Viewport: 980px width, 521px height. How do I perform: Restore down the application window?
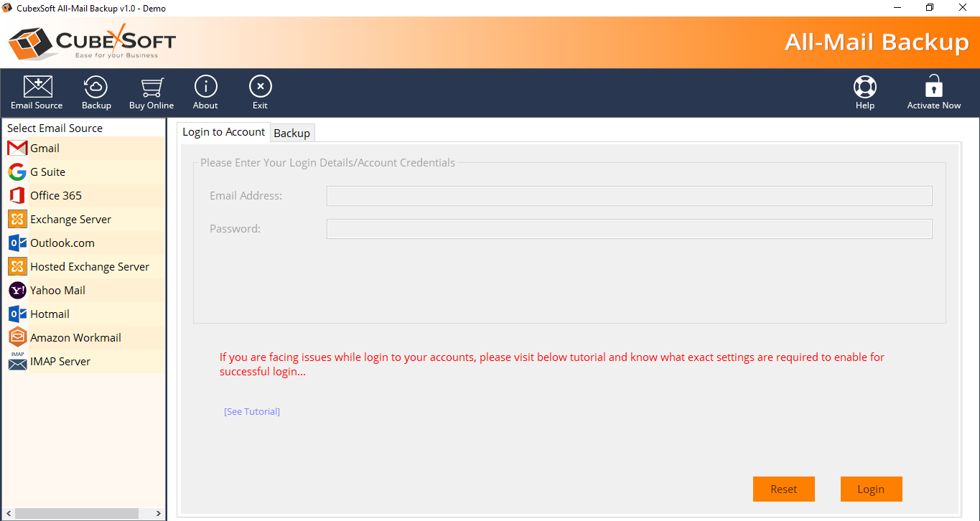(930, 8)
